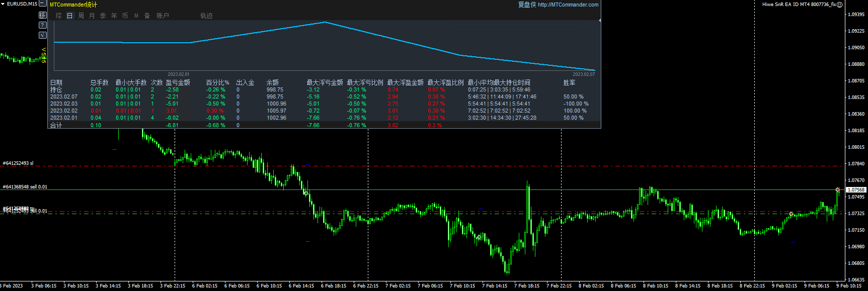Expand the EURUSD,M15 chart dropdown triangle
Screen dimensions: 868x291
point(3,4)
